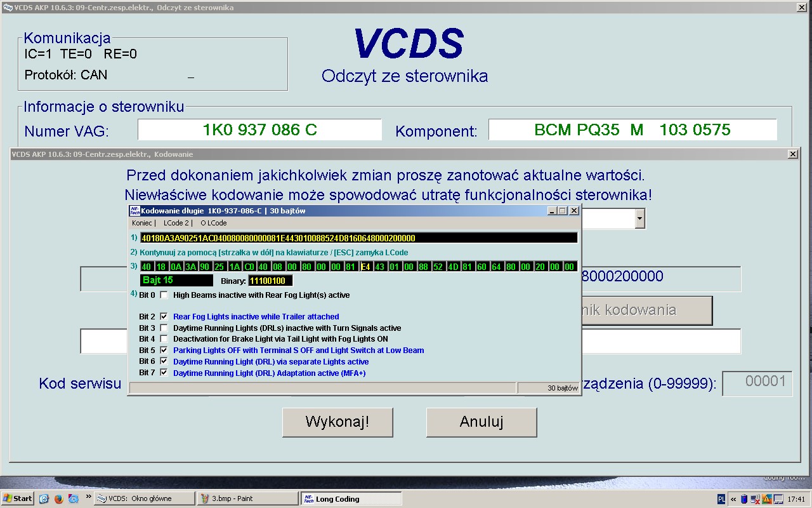Viewport: 812px width, 508px height.
Task: Click the Numer VAG field 1K0 937 086 C
Action: [x=259, y=130]
